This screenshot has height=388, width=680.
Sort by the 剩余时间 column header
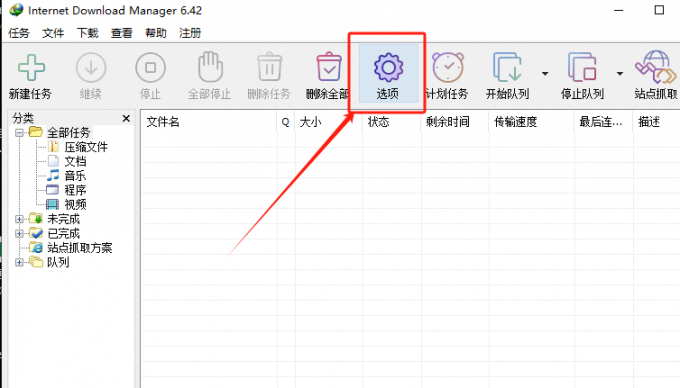tap(454, 122)
